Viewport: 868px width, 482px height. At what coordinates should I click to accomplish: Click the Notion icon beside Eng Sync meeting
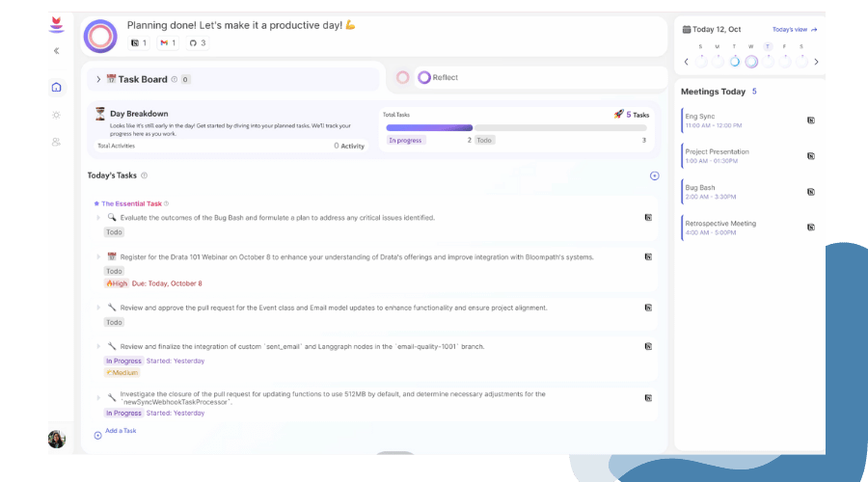tap(810, 120)
